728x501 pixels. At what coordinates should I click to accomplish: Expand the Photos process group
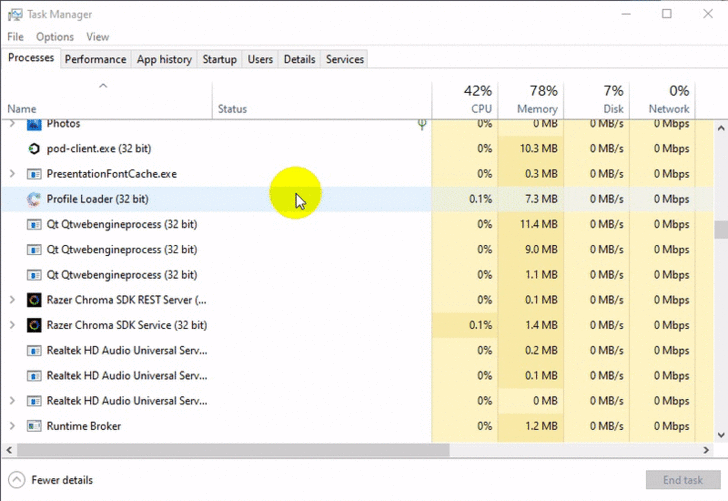[x=12, y=124]
